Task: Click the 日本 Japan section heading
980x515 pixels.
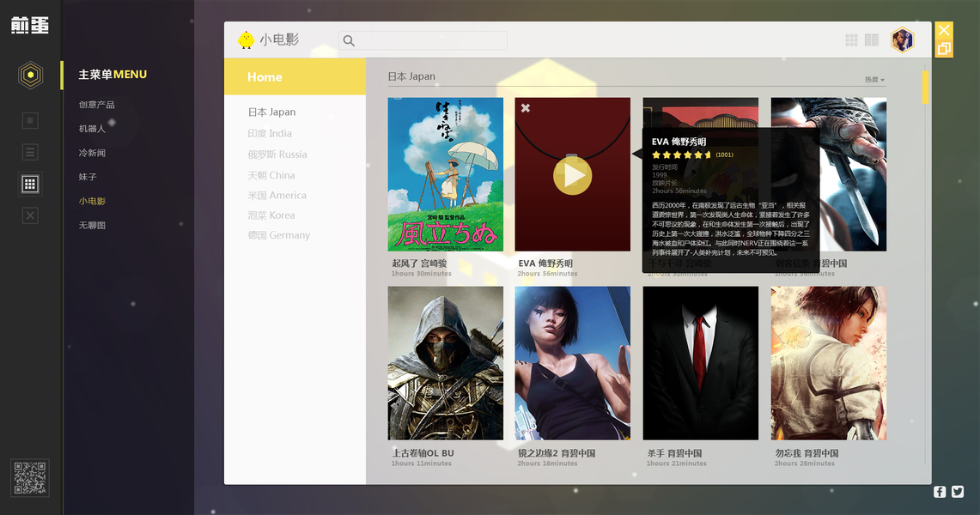Action: pos(411,76)
